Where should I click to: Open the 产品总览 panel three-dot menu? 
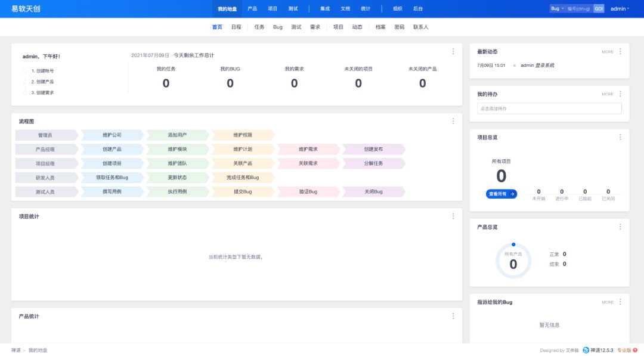tap(620, 227)
